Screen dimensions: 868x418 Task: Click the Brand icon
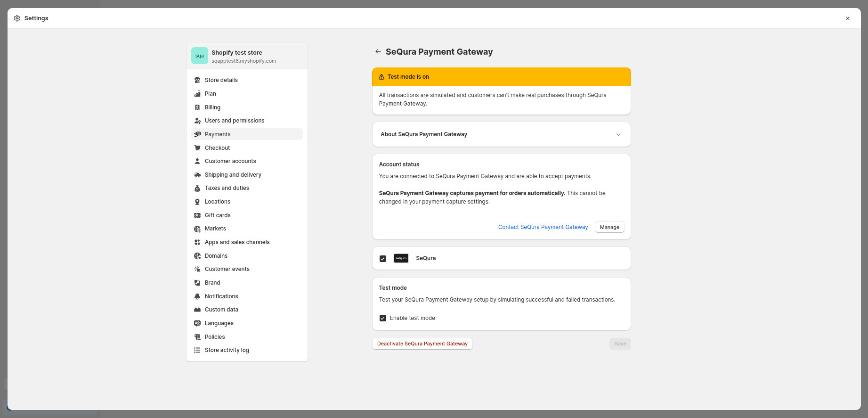(197, 283)
